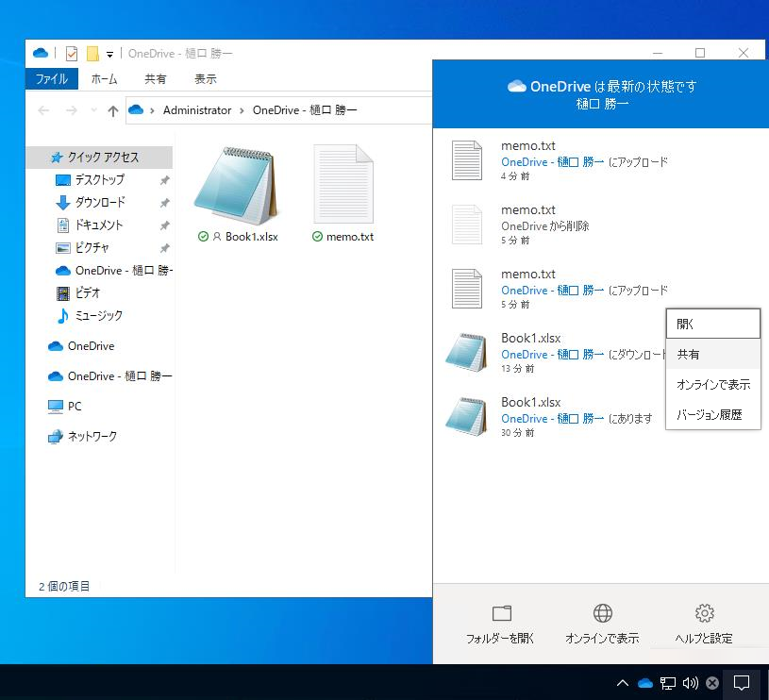Viewport: 769px width, 700px height.
Task: Go back using the Explorer back arrow
Action: pyautogui.click(x=43, y=110)
